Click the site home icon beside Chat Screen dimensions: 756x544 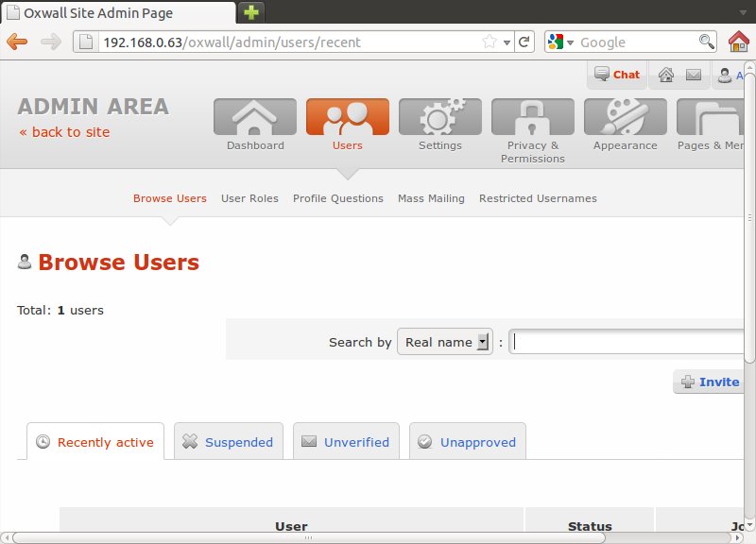(666, 75)
